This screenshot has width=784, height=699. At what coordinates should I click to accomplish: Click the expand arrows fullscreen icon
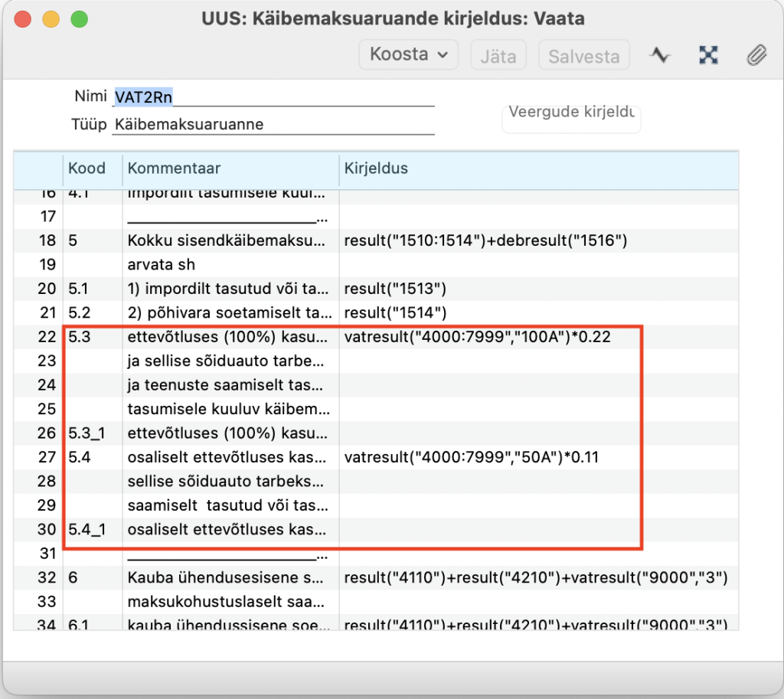tap(709, 55)
